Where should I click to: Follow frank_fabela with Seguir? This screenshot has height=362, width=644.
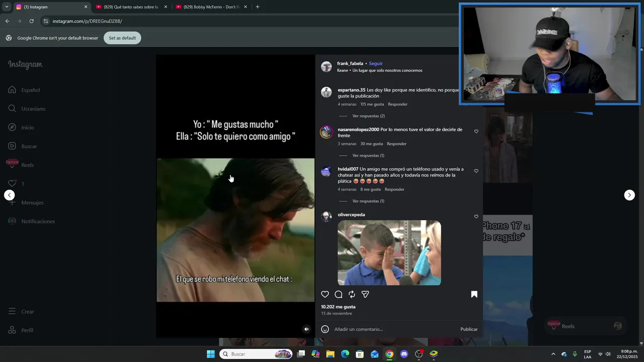[376, 63]
